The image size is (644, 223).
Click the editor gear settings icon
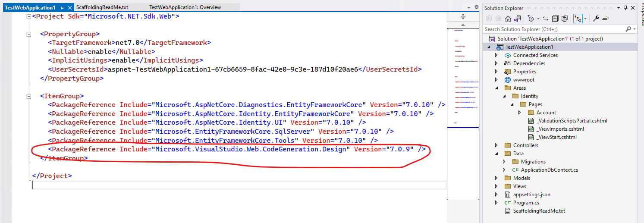point(477,7)
